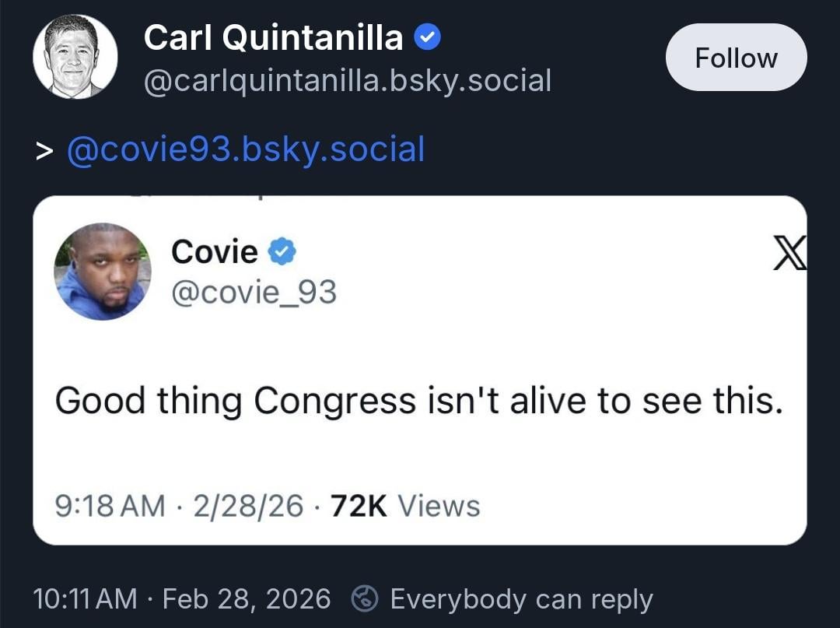Click the 'Everybody can reply' label
This screenshot has width=840, height=628.
tap(521, 599)
